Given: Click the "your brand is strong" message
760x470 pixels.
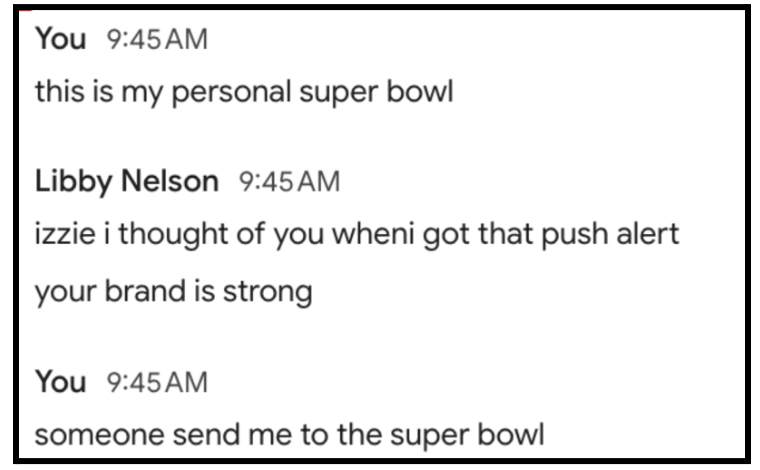Looking at the screenshot, I should coord(173,292).
